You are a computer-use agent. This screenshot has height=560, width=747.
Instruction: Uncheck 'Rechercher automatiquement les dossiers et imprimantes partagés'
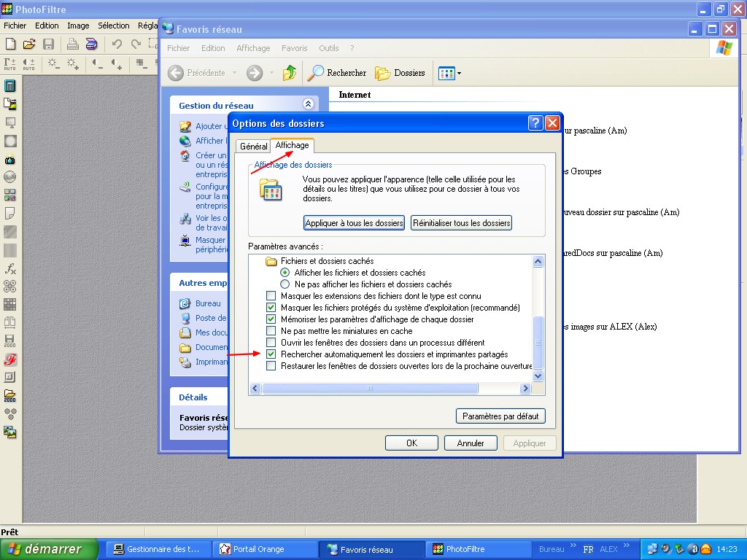coord(271,354)
